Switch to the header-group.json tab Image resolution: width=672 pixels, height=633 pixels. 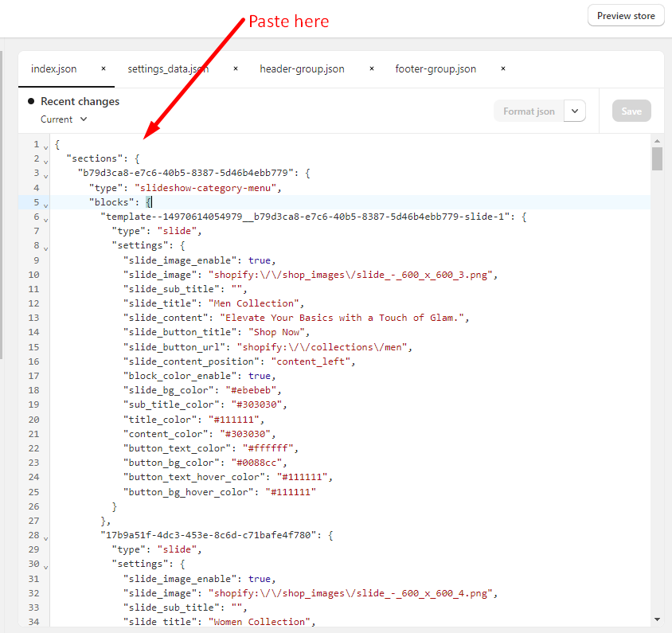coord(302,69)
